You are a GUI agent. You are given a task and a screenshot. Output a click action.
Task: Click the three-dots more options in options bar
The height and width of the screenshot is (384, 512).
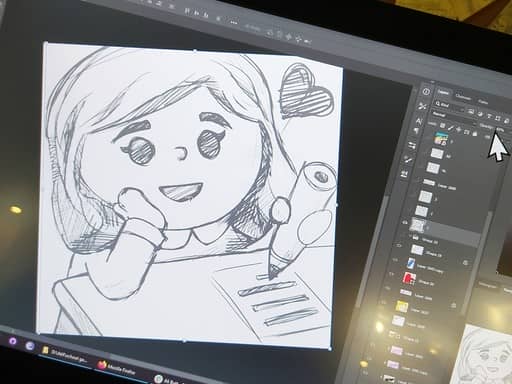click(x=233, y=22)
